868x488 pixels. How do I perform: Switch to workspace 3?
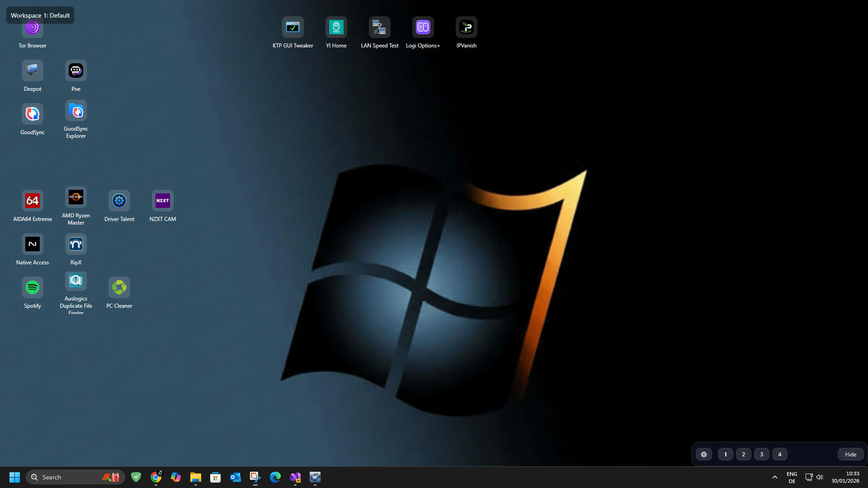pos(761,454)
